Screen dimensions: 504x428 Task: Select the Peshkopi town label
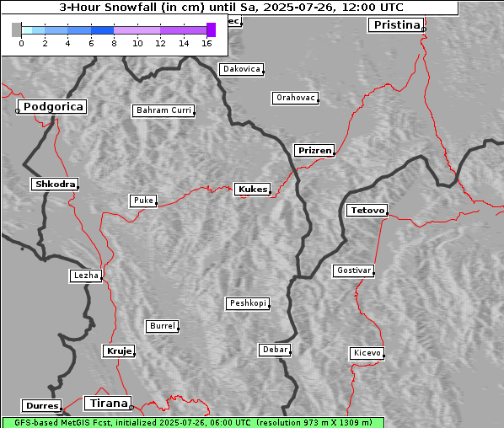(x=248, y=303)
